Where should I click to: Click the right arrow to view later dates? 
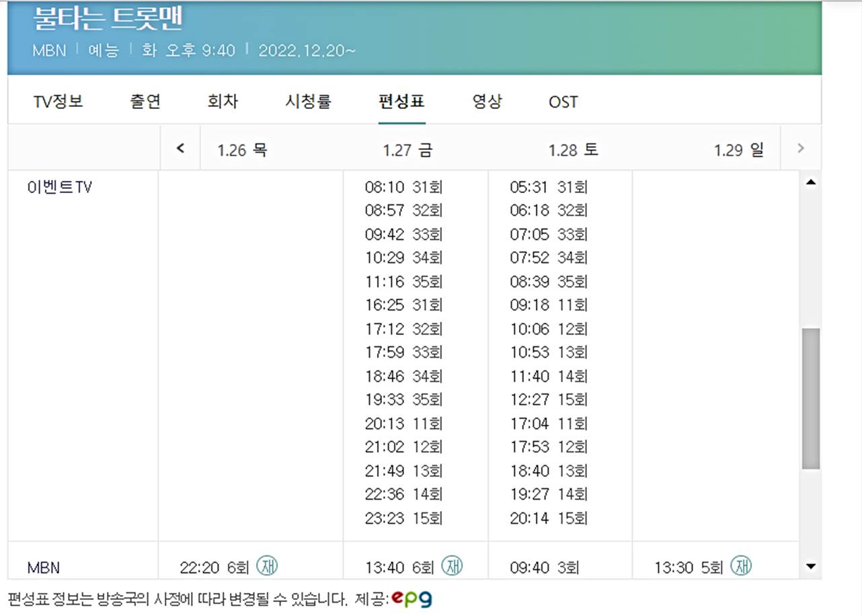coord(800,149)
